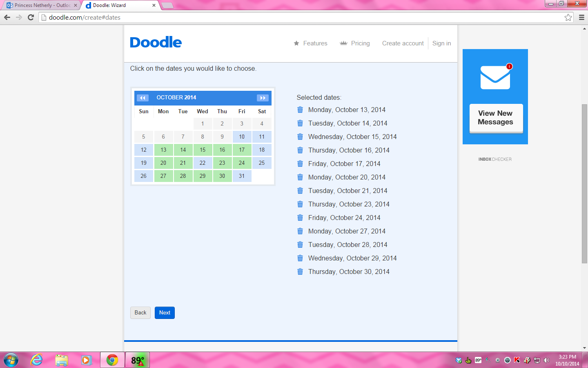Deselect October 16 in the calendar
This screenshot has width=588, height=368.
click(222, 150)
